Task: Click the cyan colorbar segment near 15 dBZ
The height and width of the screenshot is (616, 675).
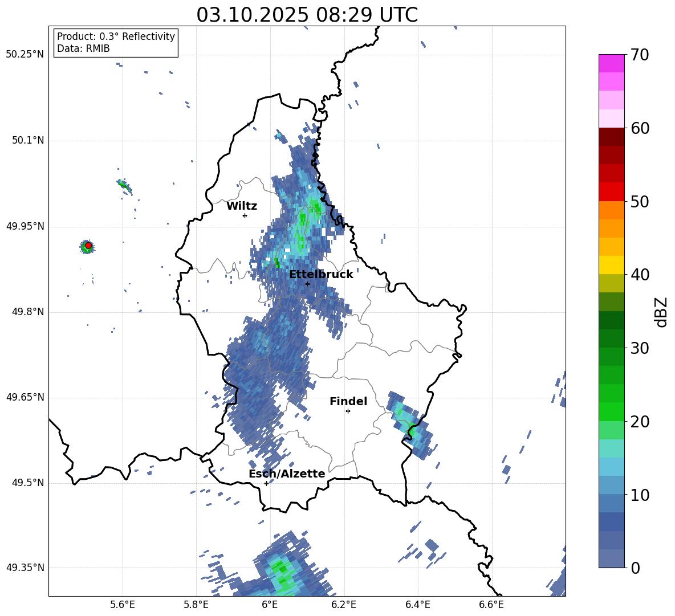Action: click(x=611, y=448)
